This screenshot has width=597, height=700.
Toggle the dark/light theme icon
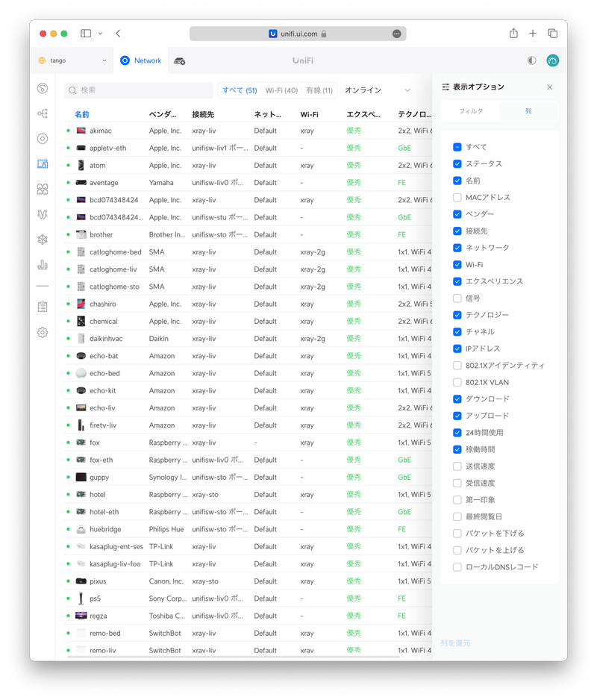531,60
